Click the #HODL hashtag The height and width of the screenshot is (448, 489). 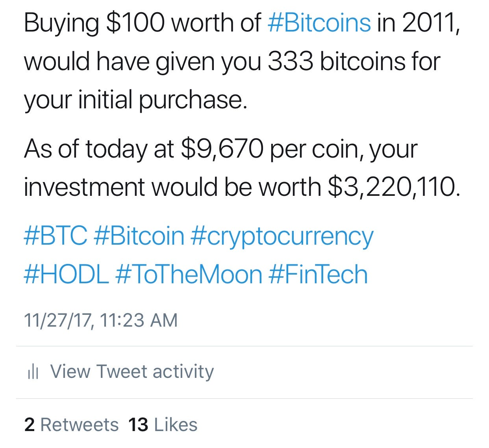[65, 273]
